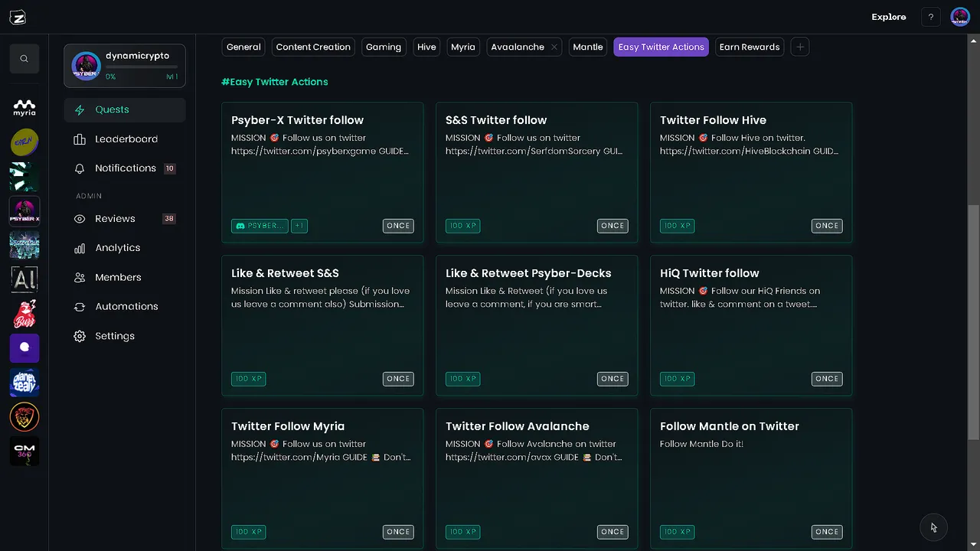The image size is (980, 551).
Task: Open the Like & Retweet S&S quest
Action: [x=322, y=325]
